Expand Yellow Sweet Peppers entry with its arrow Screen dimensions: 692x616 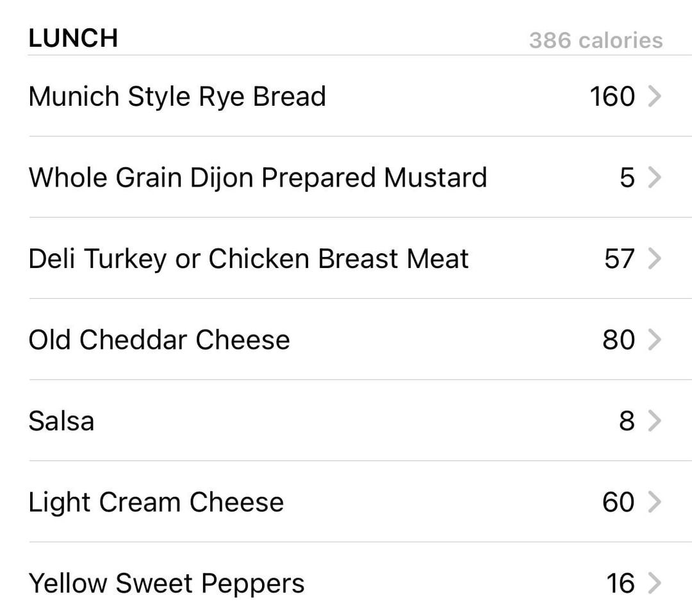click(x=654, y=583)
